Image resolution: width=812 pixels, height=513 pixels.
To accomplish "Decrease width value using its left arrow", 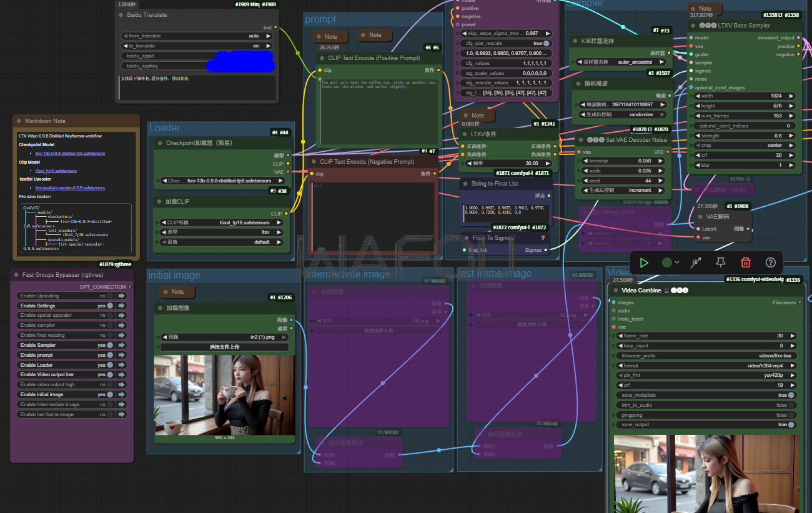I will pos(697,96).
